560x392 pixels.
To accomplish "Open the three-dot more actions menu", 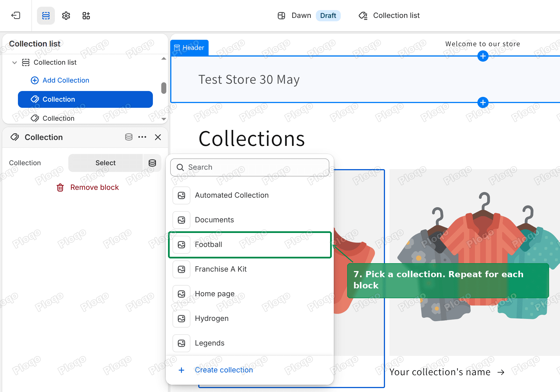I will 142,137.
